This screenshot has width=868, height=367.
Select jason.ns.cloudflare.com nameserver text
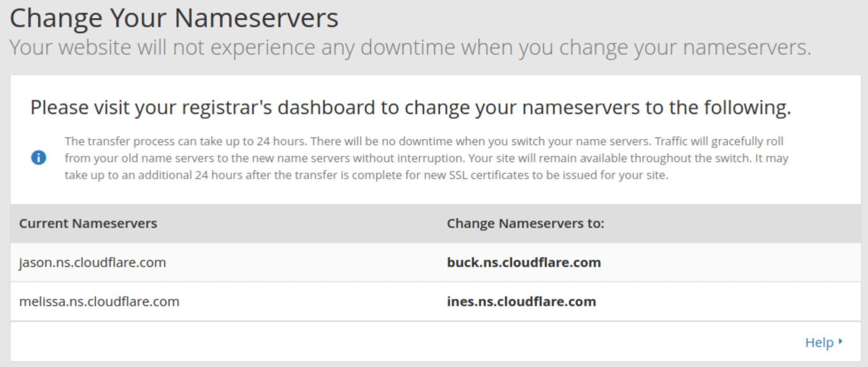coord(92,263)
